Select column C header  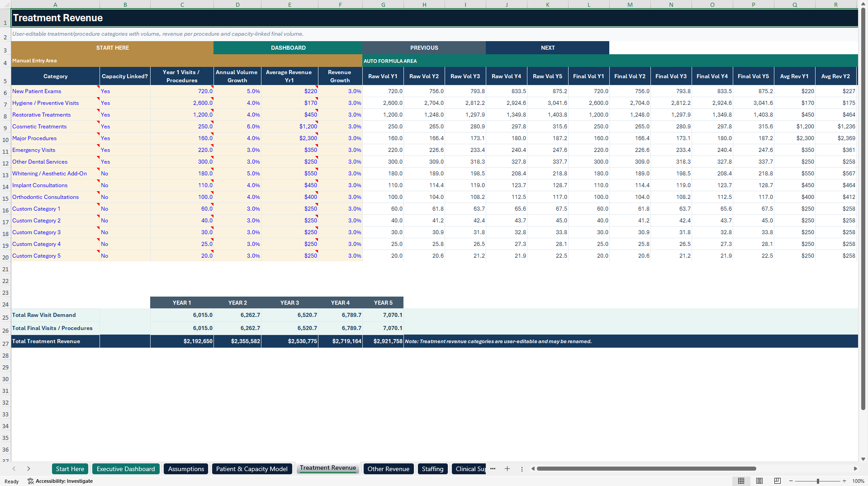tap(182, 5)
